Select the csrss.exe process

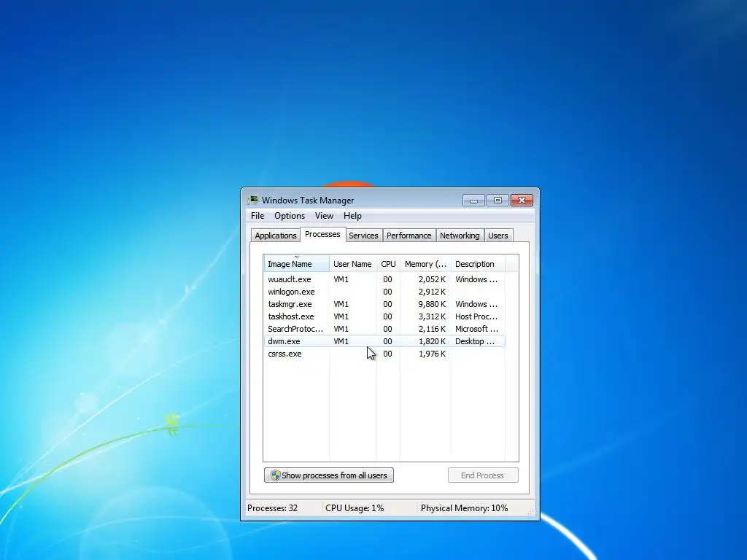click(x=384, y=354)
